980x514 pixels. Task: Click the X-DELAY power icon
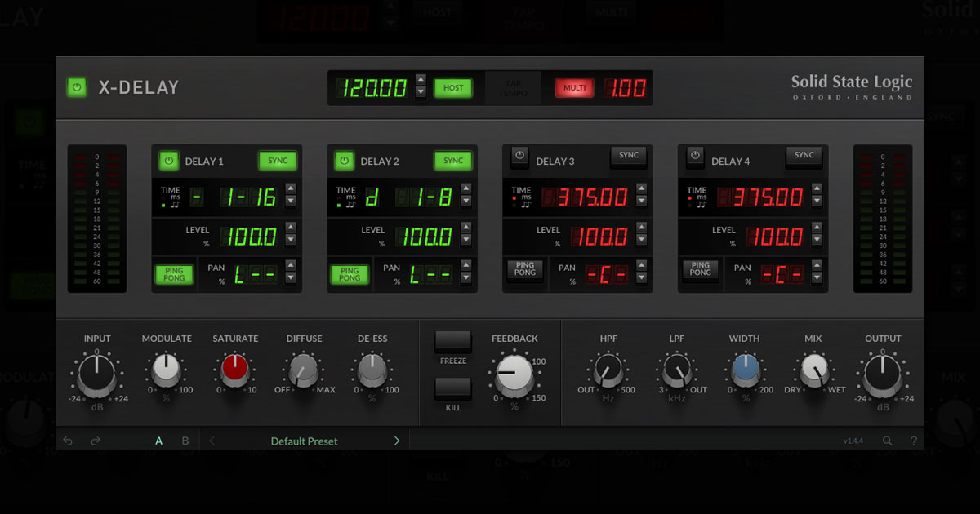pos(76,86)
